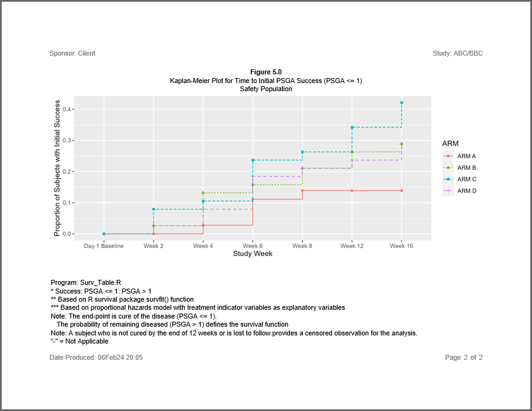Click ARM A data point at Week 16
The image size is (532, 411).
click(401, 191)
